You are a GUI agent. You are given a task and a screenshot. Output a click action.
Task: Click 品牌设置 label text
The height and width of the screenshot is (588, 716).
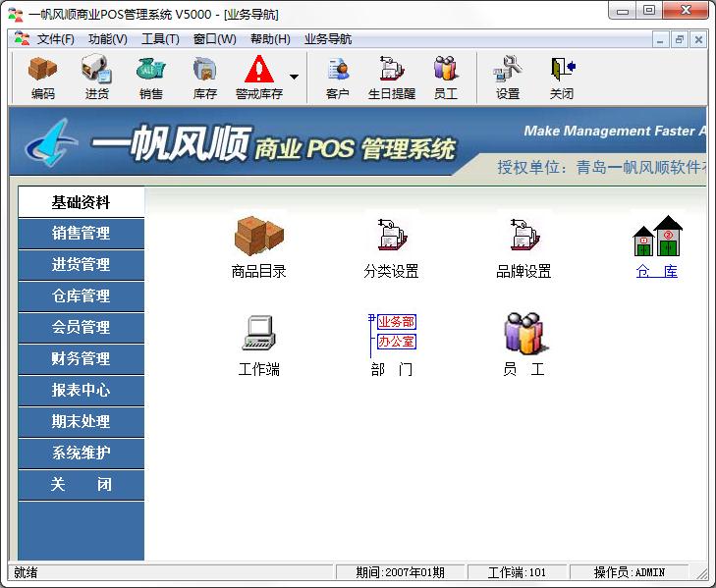pos(523,271)
